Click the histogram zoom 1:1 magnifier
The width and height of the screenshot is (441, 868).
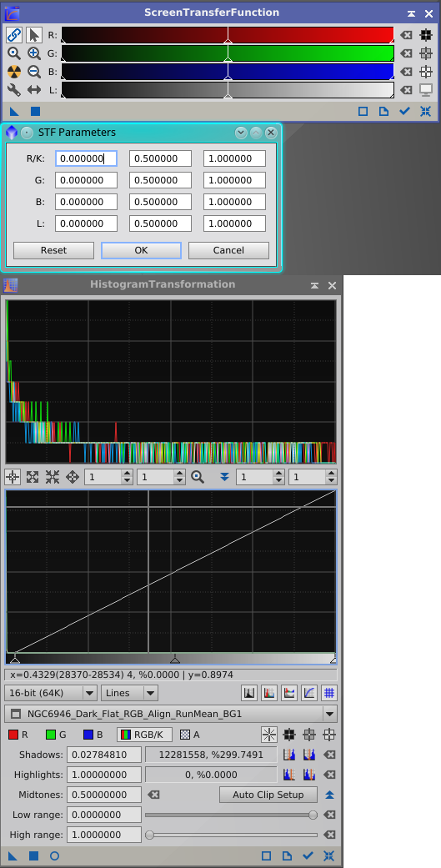[x=198, y=477]
